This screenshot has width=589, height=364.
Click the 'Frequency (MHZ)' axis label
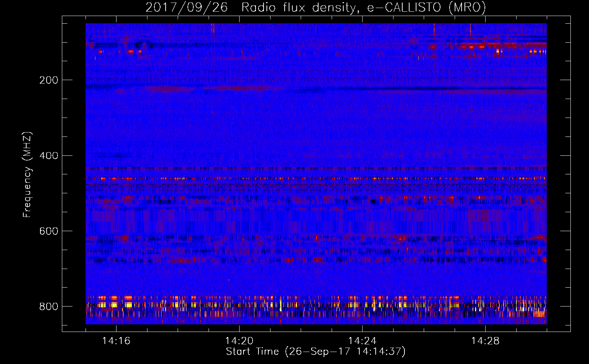pos(27,175)
